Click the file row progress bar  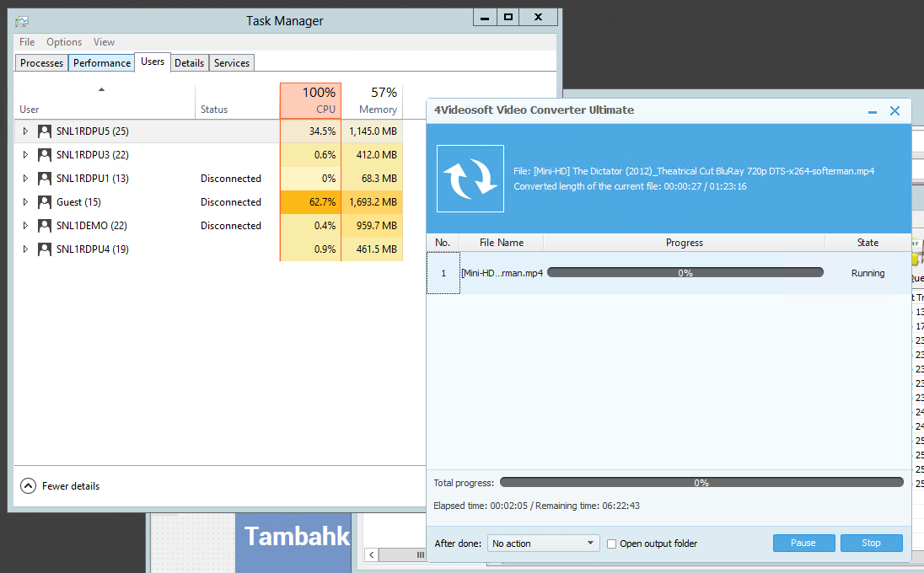pos(685,273)
